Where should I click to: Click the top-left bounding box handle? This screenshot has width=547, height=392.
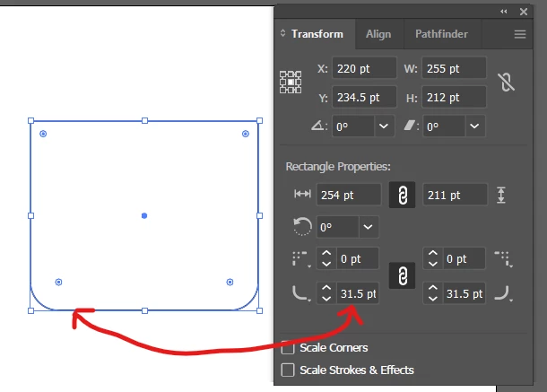click(x=30, y=121)
